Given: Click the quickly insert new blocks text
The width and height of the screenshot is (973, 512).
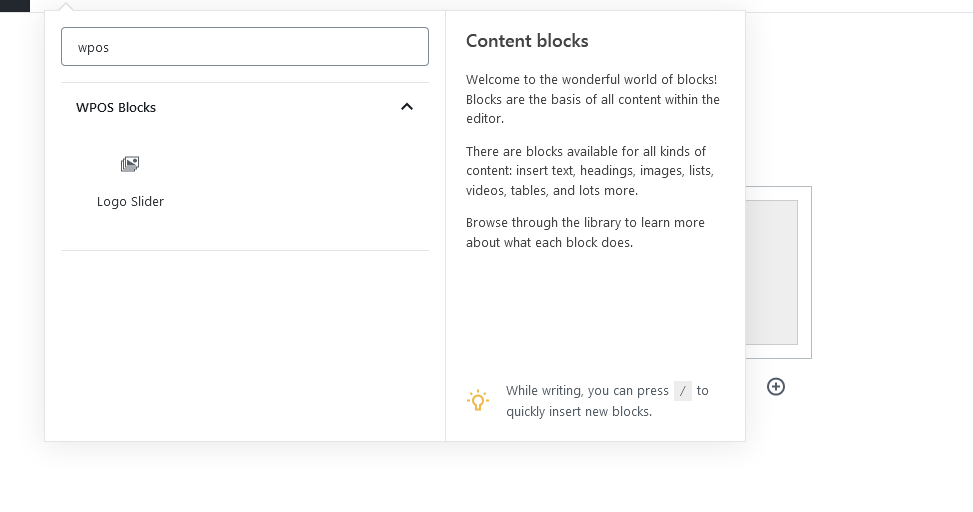Looking at the screenshot, I should coord(579,411).
